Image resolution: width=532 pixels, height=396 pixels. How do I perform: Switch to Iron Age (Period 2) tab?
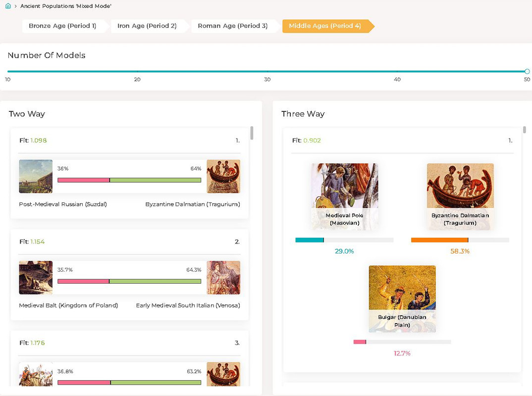pyautogui.click(x=147, y=26)
